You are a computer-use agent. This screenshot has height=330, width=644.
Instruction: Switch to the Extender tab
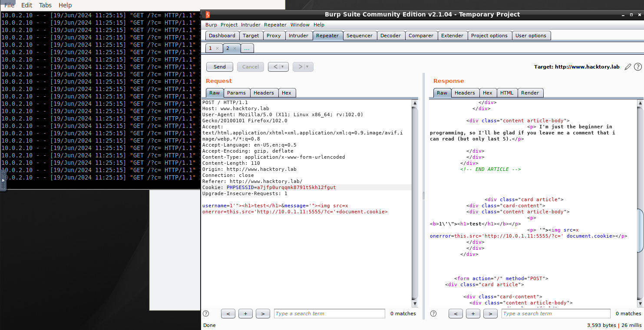click(x=452, y=36)
